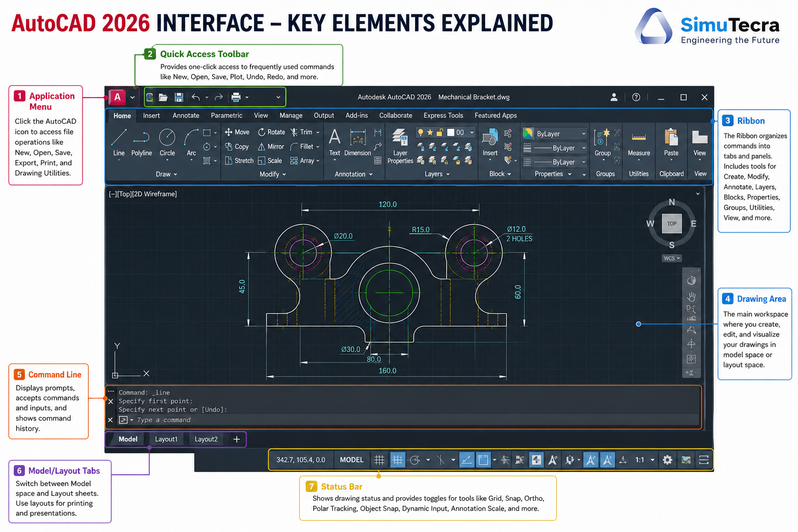This screenshot has height=532, width=798.
Task: Click the Undo arrow in Quick Access toolbar
Action: click(195, 97)
